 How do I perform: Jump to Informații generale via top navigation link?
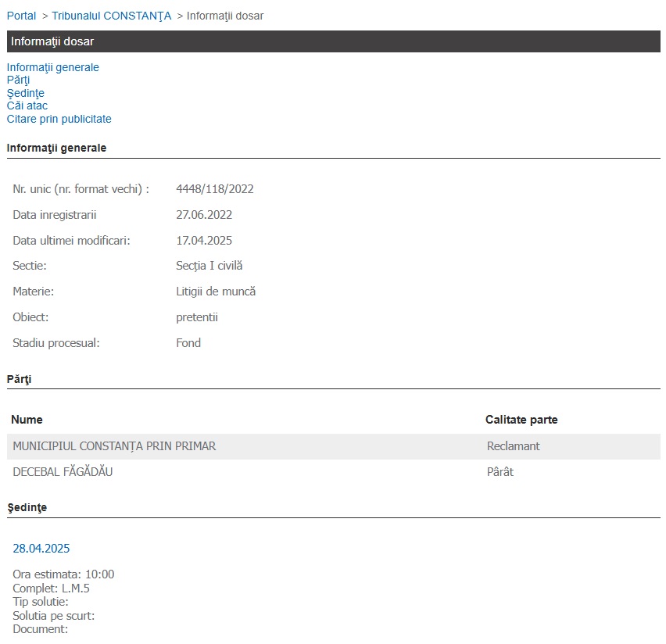pyautogui.click(x=52, y=67)
